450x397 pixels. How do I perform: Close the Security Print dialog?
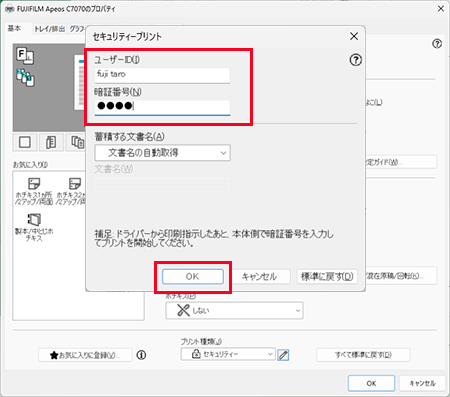pos(354,36)
